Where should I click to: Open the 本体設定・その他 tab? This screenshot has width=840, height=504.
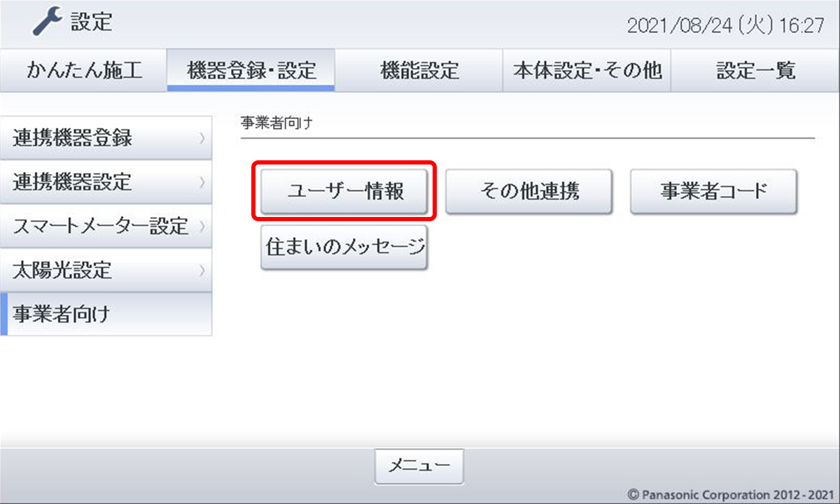coord(587,70)
